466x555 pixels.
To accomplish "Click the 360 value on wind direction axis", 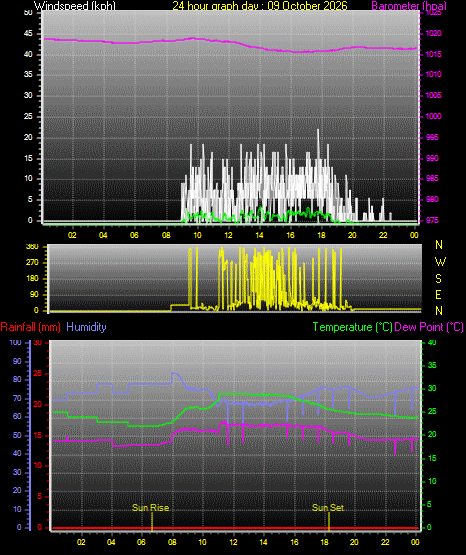I will pos(32,247).
